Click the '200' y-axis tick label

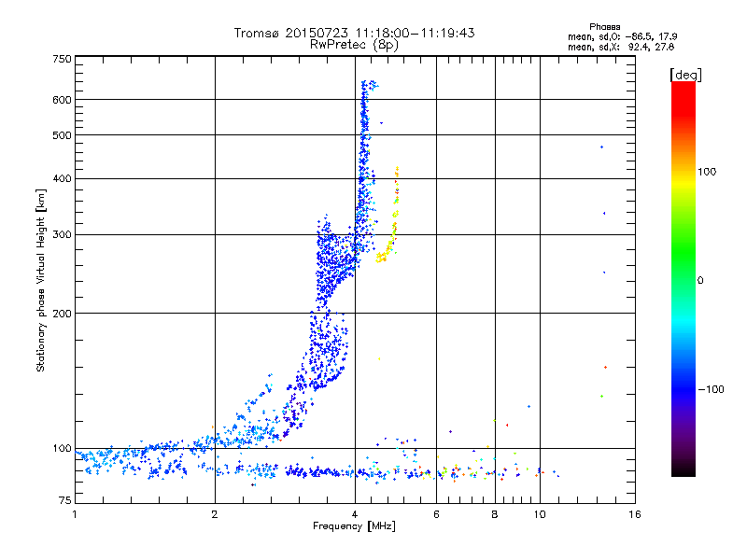coord(62,314)
